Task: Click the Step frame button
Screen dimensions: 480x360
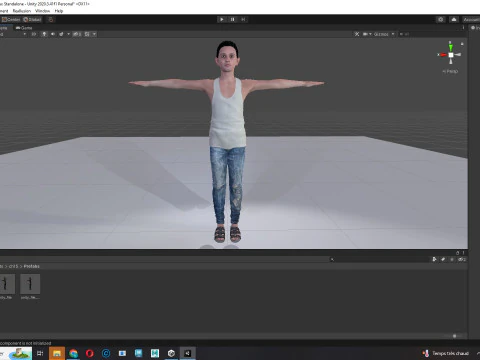Action: [x=243, y=19]
